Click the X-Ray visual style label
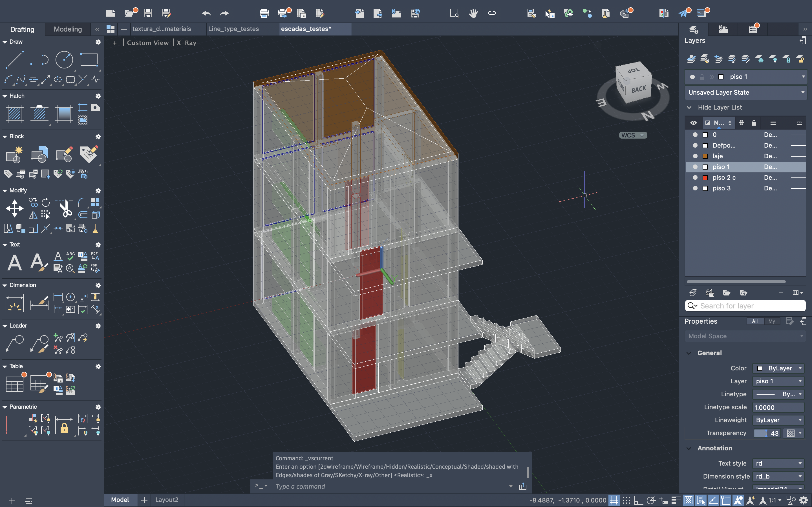The image size is (812, 507). [187, 43]
